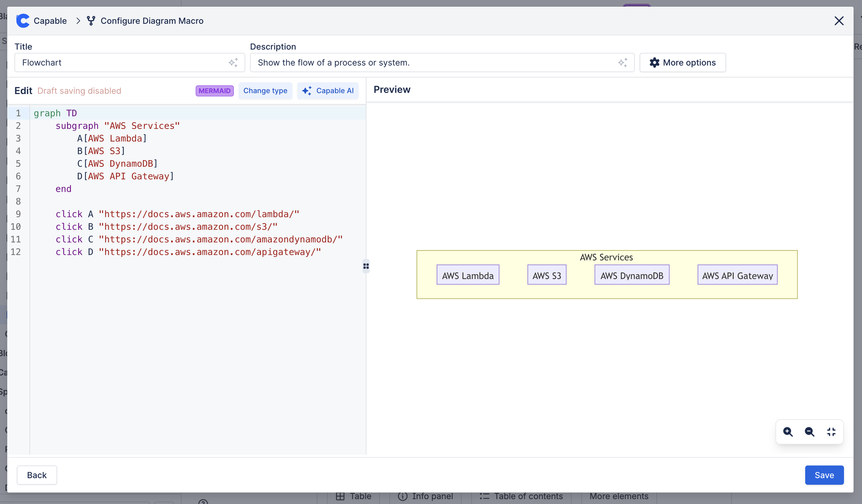Viewport: 862px width, 504px height.
Task: Save the diagram macro
Action: (x=824, y=475)
